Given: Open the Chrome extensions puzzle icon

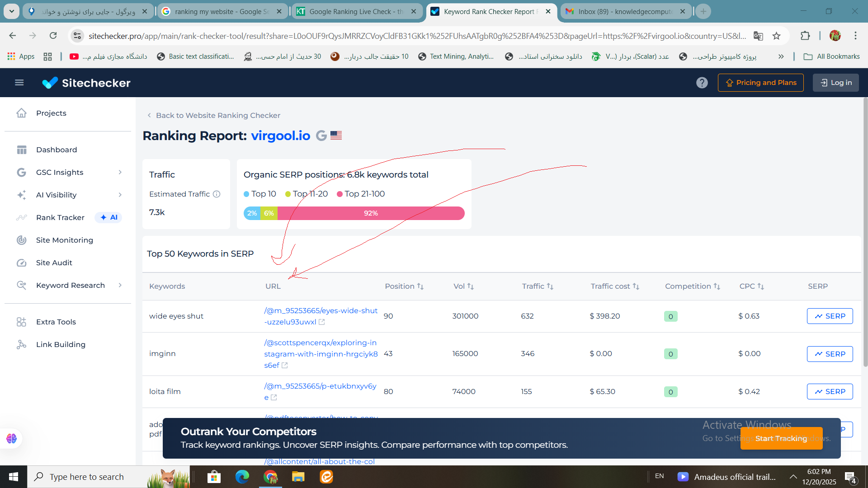Looking at the screenshot, I should coord(805,36).
